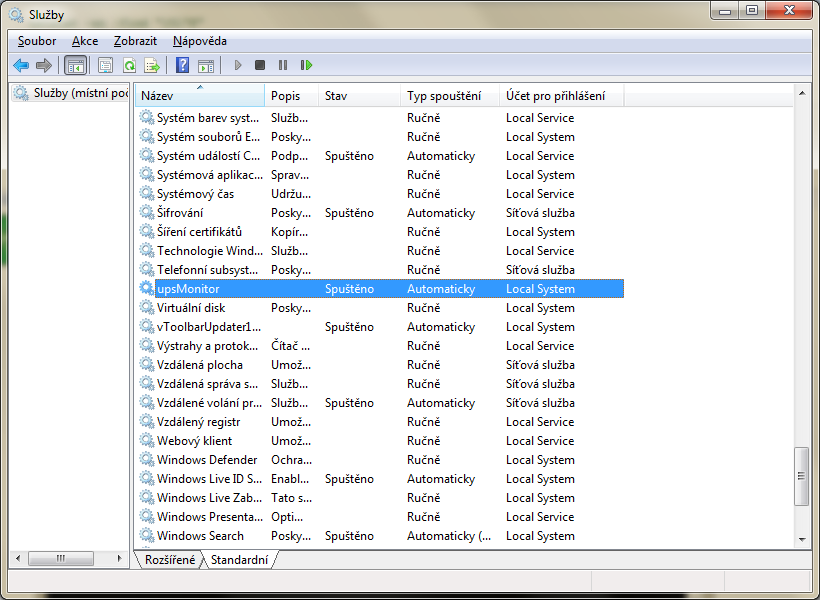Sort services by the Název column header

(x=200, y=96)
